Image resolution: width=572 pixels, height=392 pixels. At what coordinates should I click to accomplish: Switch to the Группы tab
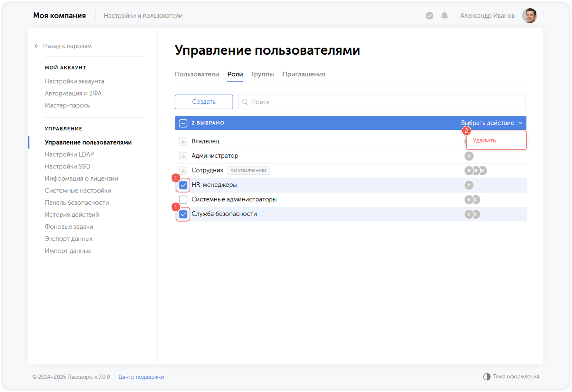click(263, 74)
